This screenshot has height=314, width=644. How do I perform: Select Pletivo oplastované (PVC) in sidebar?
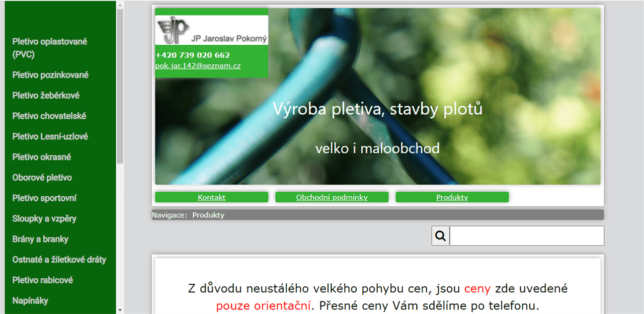pyautogui.click(x=50, y=48)
